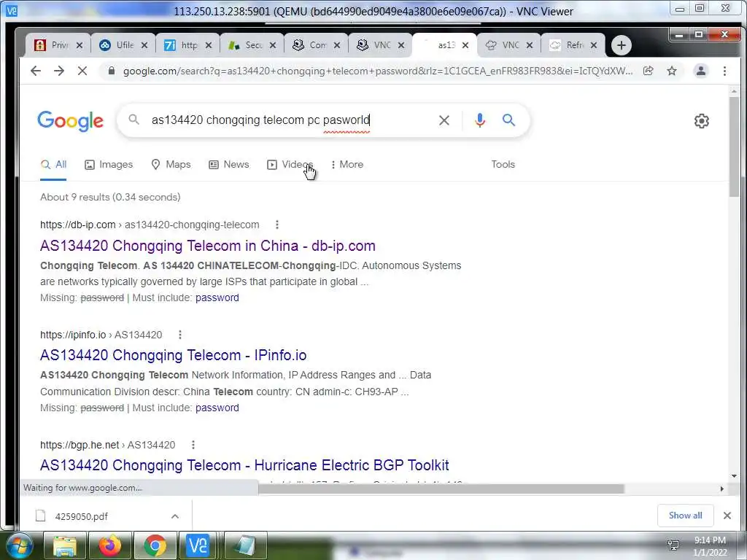Viewport: 747px width, 560px height.
Task: Expand options for 4259050.pdf download
Action: click(x=175, y=516)
